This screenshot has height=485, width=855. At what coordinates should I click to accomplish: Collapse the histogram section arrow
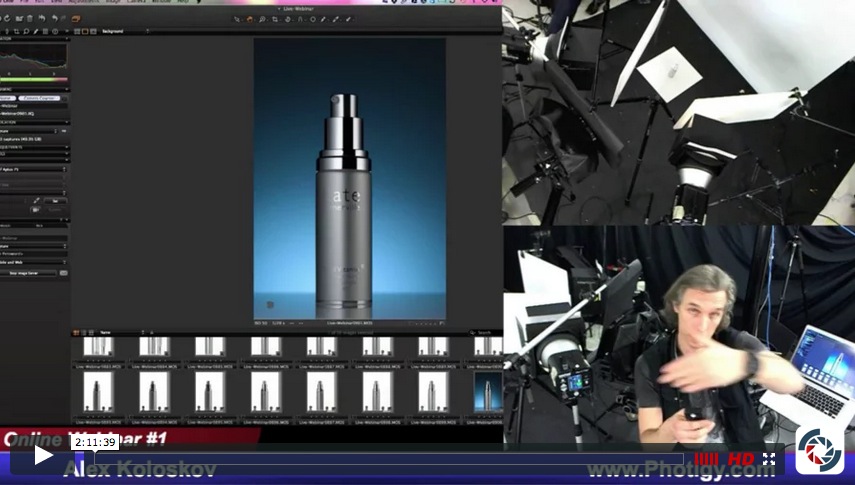coord(67,39)
